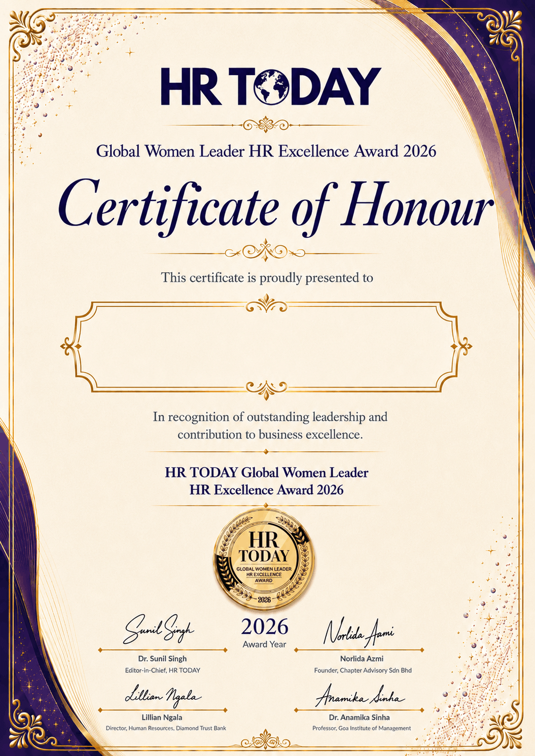Click 'Professor, Goa Institute of Management' text
535x756 pixels.
(x=362, y=728)
